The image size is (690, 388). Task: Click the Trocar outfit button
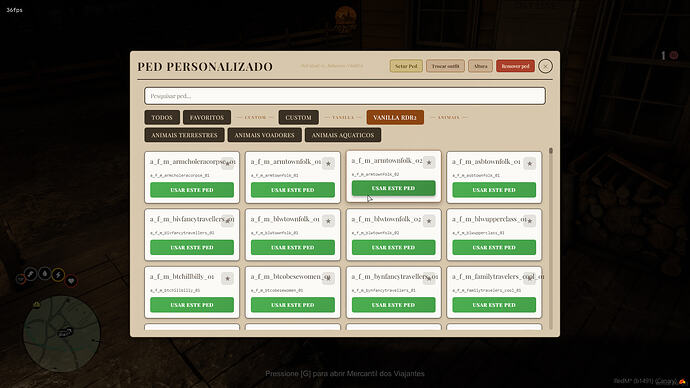445,66
